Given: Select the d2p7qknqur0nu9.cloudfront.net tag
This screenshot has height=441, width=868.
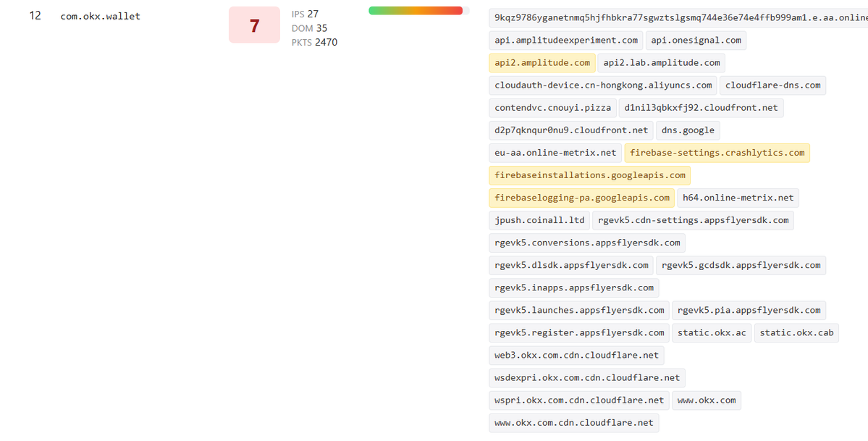Looking at the screenshot, I should pos(570,130).
